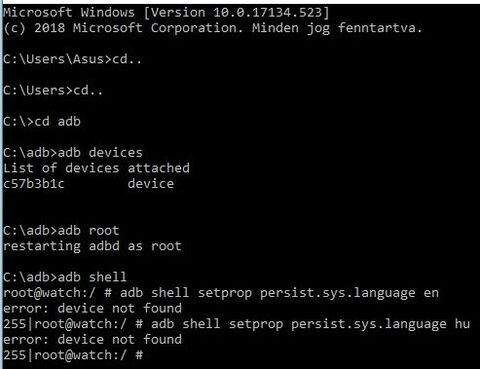Click the first 'error: device not found' line
The height and width of the screenshot is (369, 480).
pyautogui.click(x=92, y=308)
